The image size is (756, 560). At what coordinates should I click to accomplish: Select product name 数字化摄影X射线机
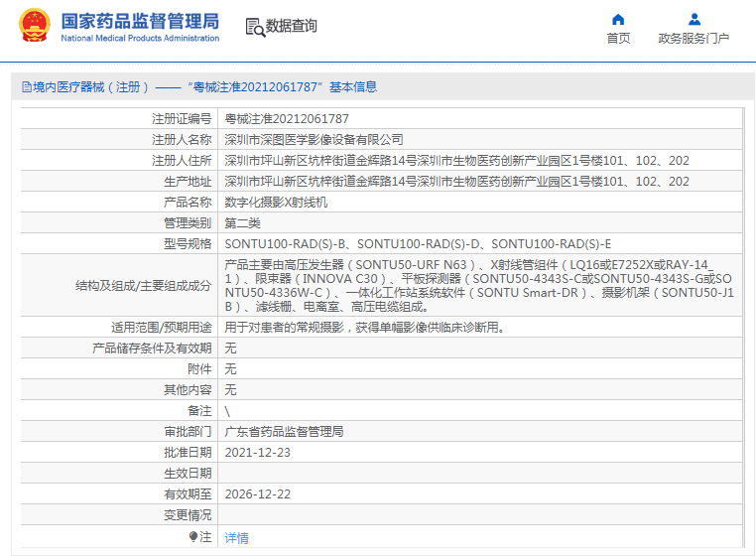point(276,203)
